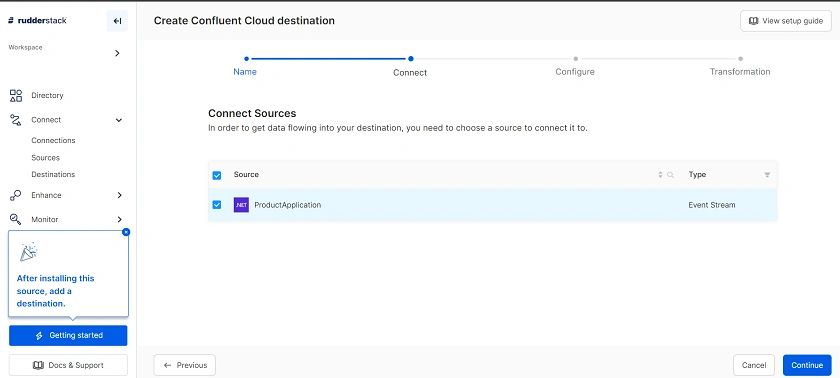
Task: Expand the Monitor menu chevron
Action: click(x=119, y=219)
